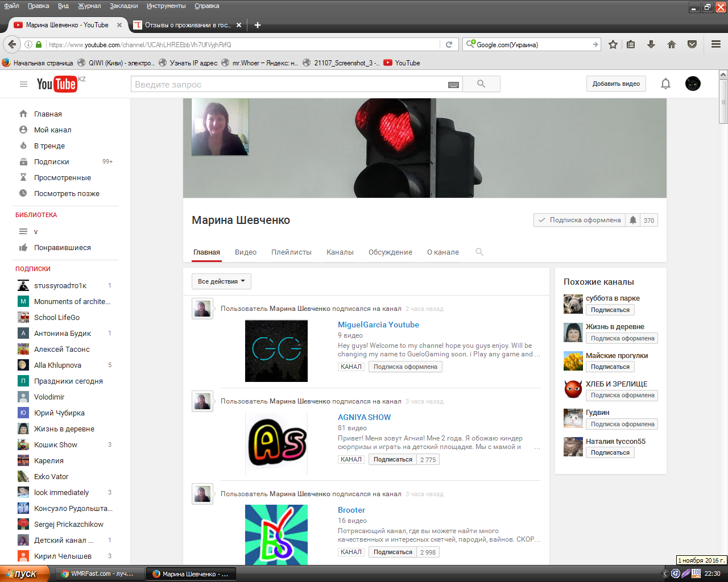Click the YouTube search magnifier button
728x582 pixels.
(481, 84)
